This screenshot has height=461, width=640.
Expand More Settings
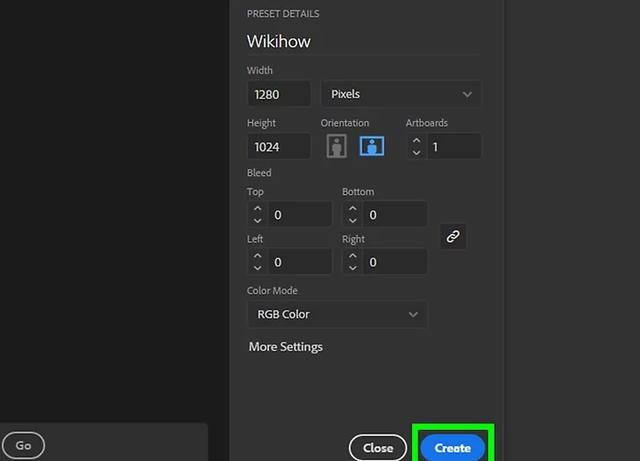[x=286, y=347]
